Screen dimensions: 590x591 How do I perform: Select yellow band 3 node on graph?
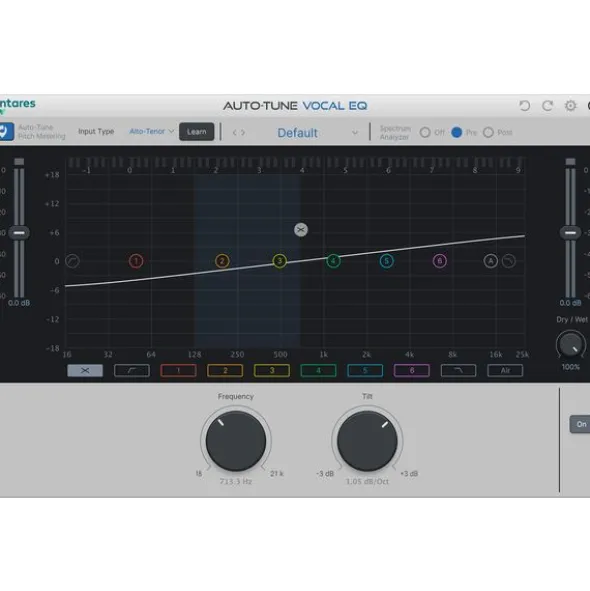[279, 261]
